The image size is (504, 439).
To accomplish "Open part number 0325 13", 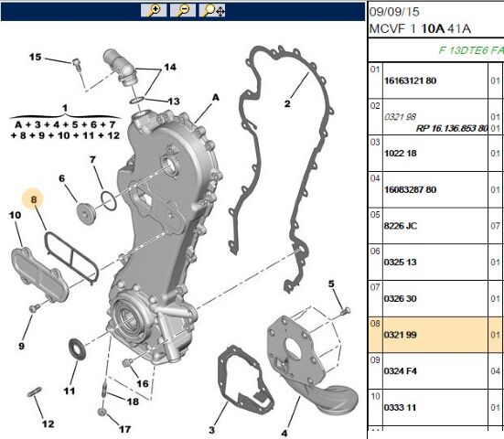I will 400,262.
